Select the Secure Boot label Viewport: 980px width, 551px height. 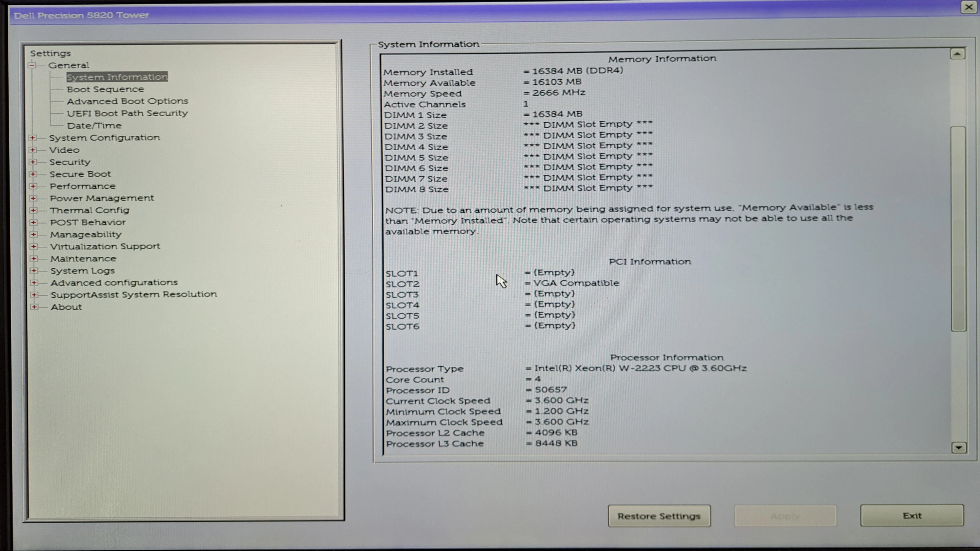[x=80, y=174]
